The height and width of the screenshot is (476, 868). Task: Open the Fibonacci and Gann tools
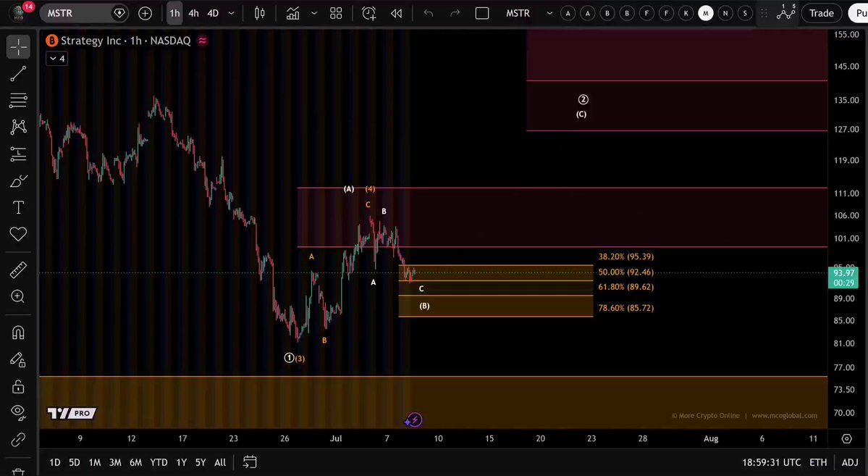coord(18,100)
